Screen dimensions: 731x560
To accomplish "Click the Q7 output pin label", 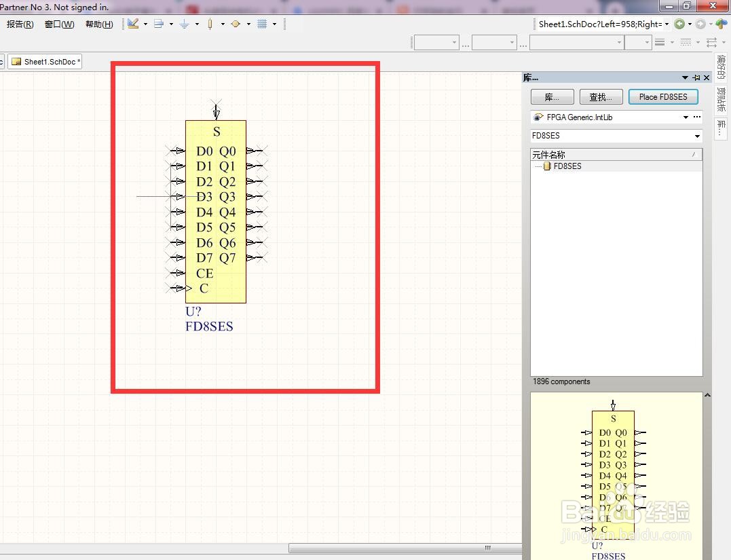I will pyautogui.click(x=227, y=258).
